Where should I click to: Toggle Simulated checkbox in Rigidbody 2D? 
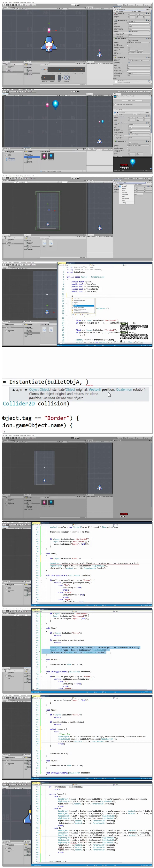tap(129, 62)
